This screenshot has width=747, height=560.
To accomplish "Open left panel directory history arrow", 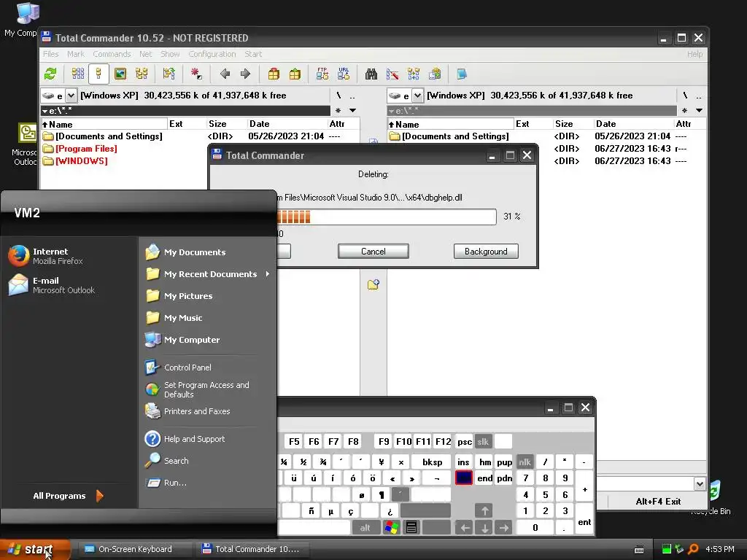I will pos(352,111).
